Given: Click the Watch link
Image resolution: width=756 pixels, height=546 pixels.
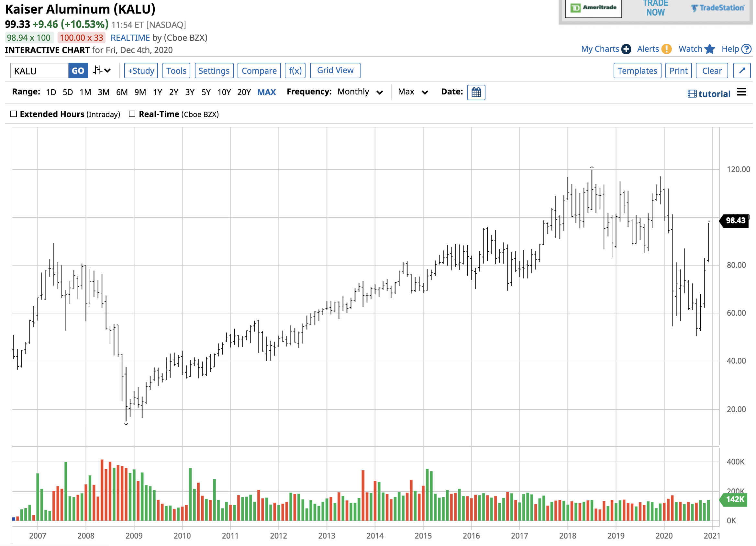Looking at the screenshot, I should [690, 49].
